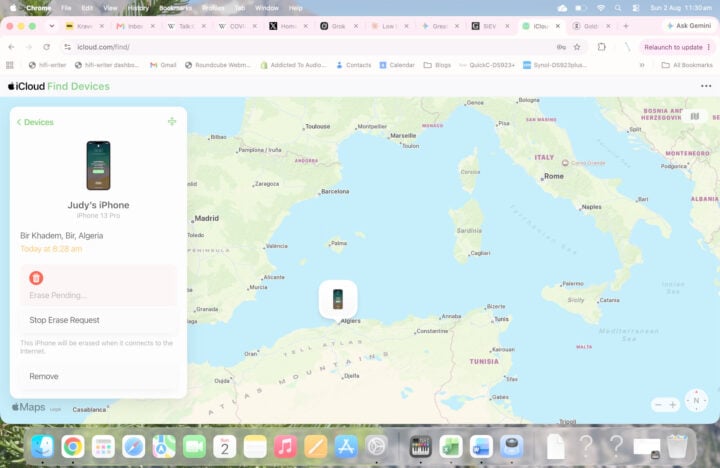720x468 pixels.
Task: Open the map mode selector
Action: 695,116
